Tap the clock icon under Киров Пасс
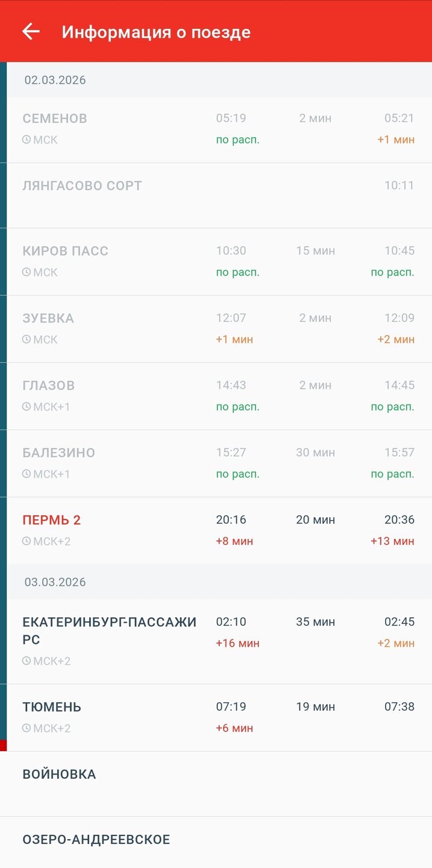Screen dimensions: 432x868 pyautogui.click(x=27, y=272)
